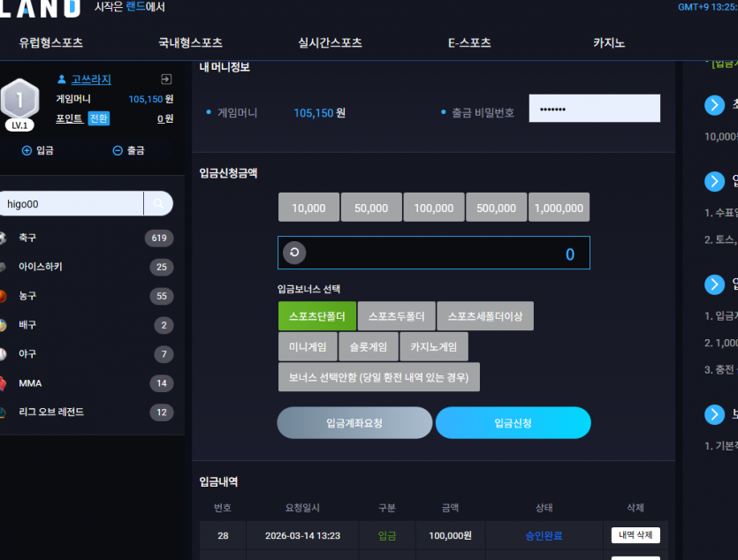This screenshot has height=560, width=738.
Task: Select the 100,000 amount preset
Action: pyautogui.click(x=434, y=208)
